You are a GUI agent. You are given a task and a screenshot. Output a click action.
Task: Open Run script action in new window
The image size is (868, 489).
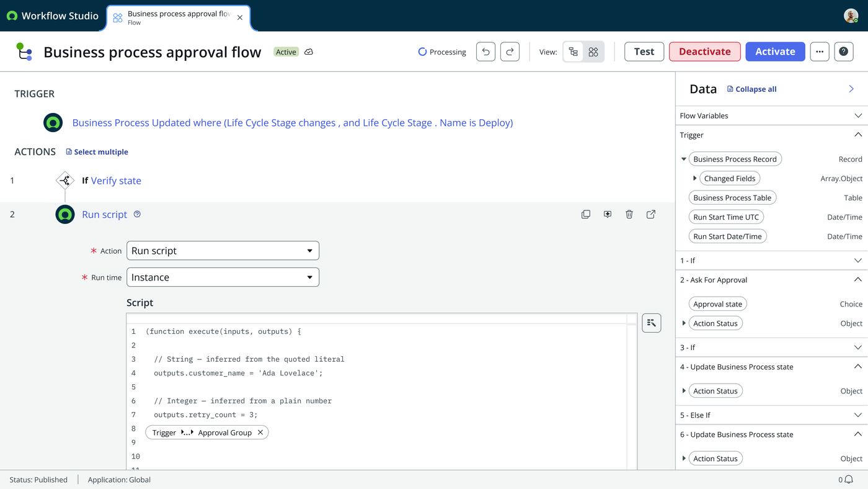tap(651, 214)
